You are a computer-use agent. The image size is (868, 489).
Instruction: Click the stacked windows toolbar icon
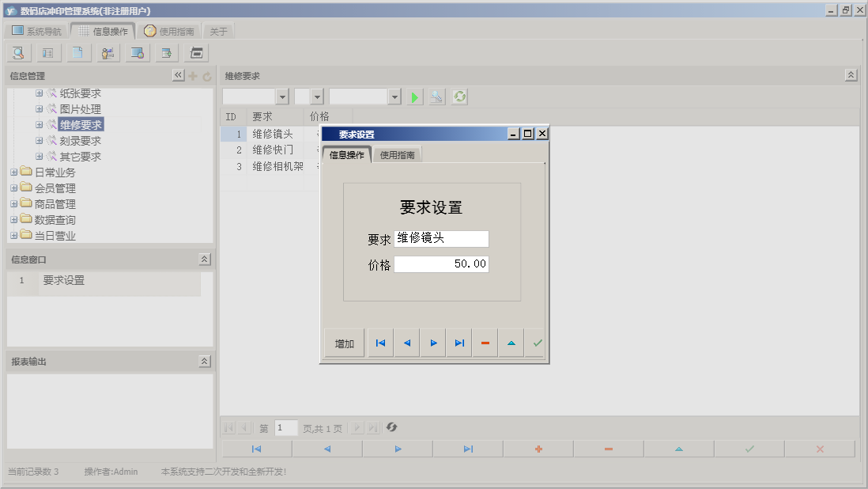197,53
